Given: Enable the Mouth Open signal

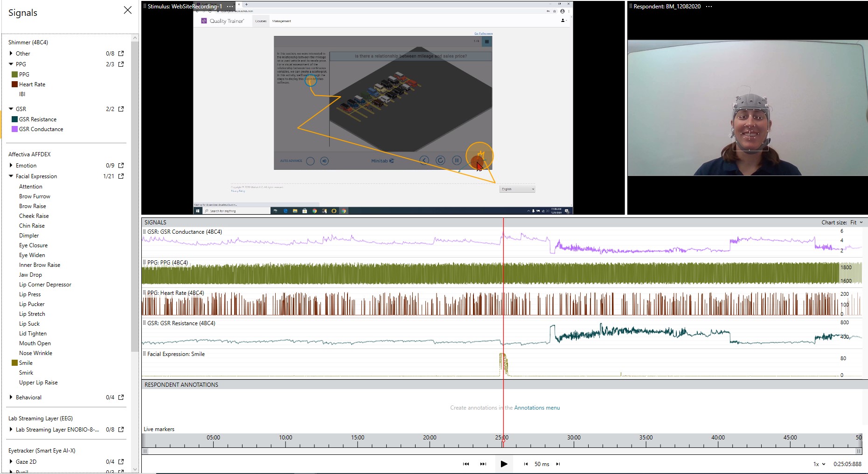Looking at the screenshot, I should coord(35,343).
